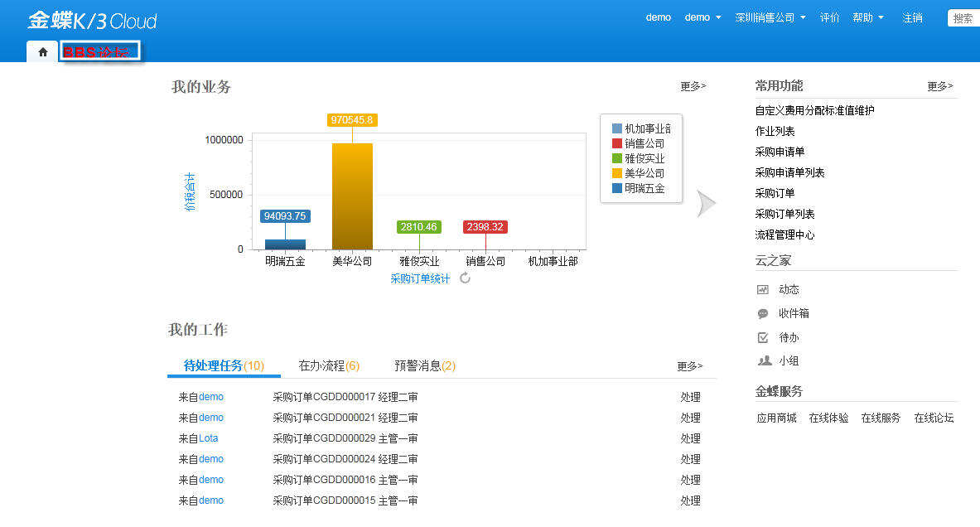Click 更多 next to 常用功能
This screenshot has width=980, height=527.
[940, 86]
